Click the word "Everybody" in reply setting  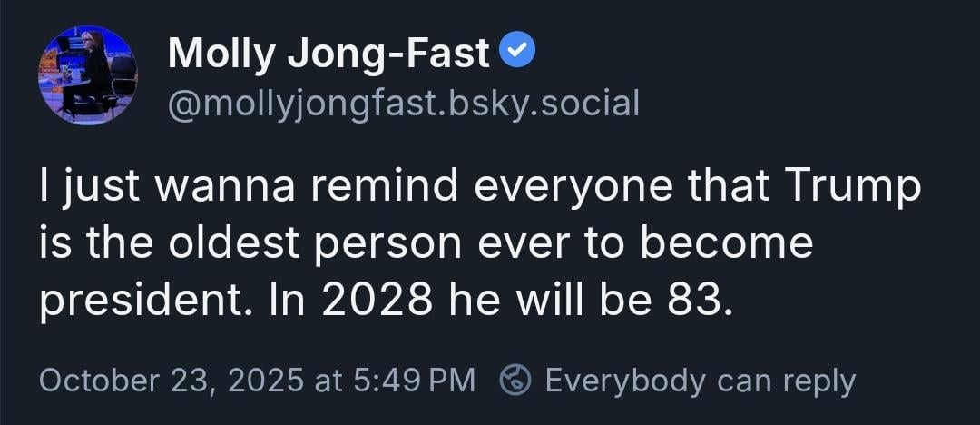pos(626,381)
